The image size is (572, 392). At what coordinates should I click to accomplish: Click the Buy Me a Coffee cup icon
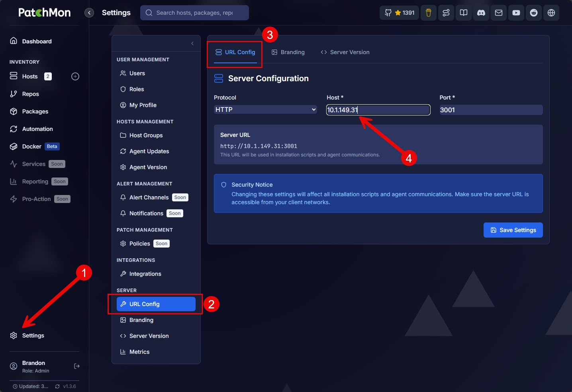429,13
